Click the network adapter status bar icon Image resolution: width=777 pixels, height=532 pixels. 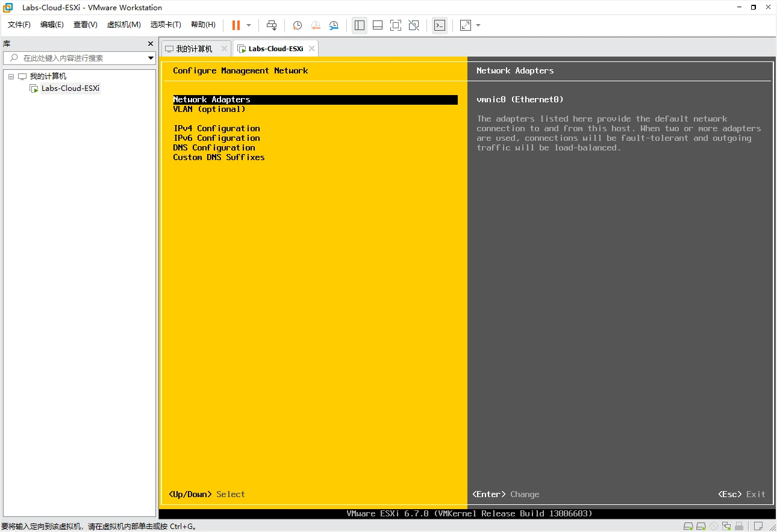pos(726,527)
